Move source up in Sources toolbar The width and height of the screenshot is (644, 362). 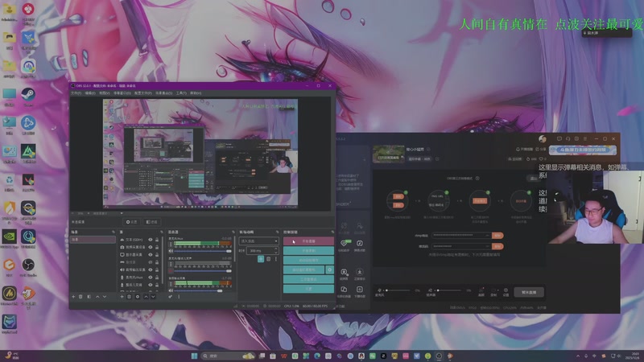[147, 297]
